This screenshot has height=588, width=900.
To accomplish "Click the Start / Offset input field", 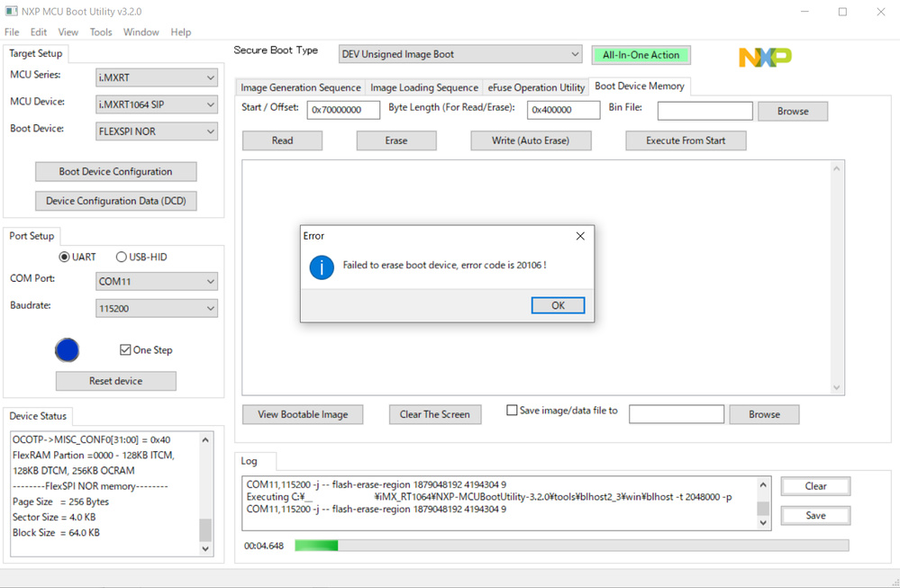I will click(x=343, y=110).
